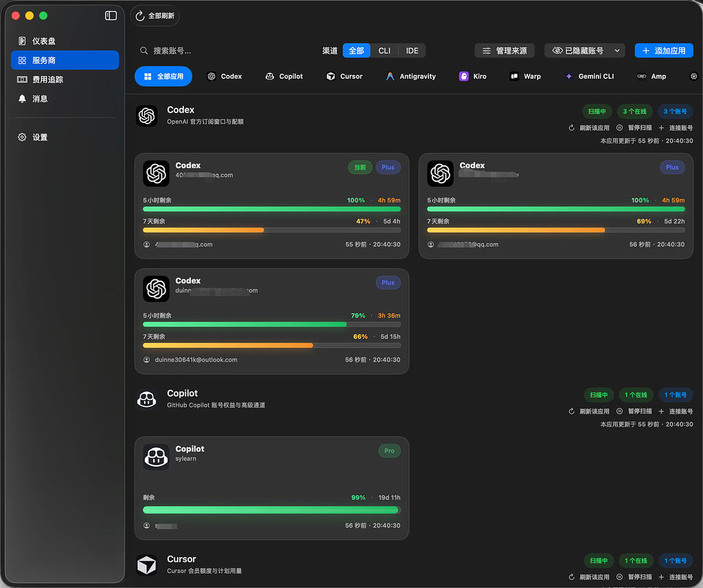Refresh the Cursor section with 刷新该应用
This screenshot has height=588, width=703.
(x=588, y=577)
